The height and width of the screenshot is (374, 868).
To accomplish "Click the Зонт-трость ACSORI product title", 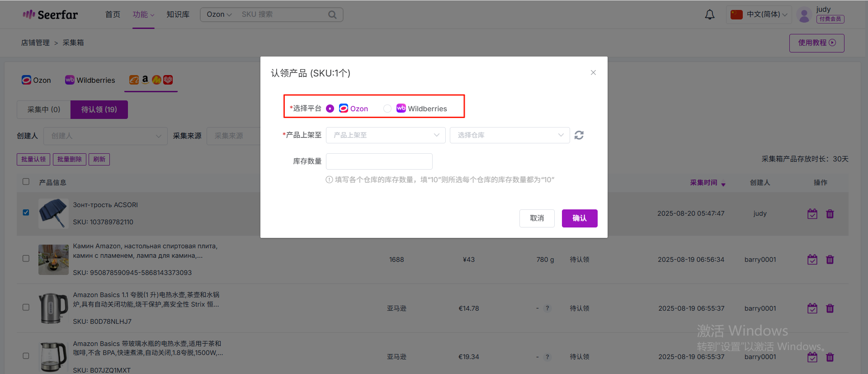I will 105,205.
